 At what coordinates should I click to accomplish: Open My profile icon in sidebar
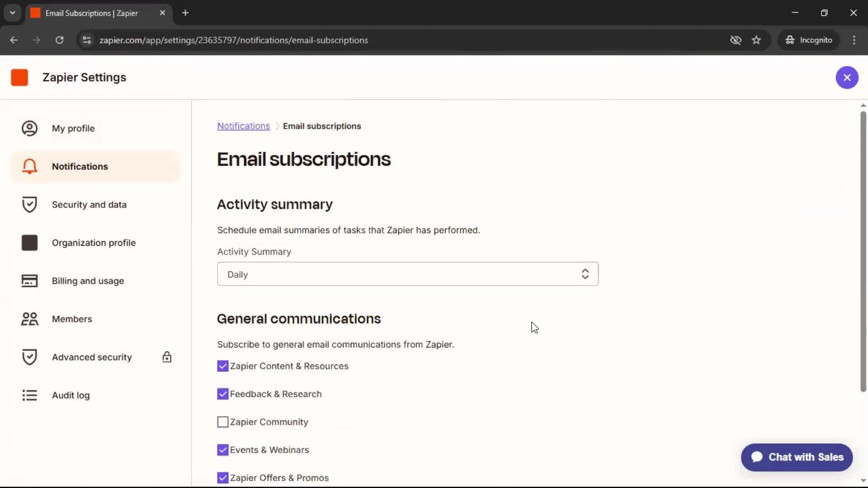[x=29, y=128]
